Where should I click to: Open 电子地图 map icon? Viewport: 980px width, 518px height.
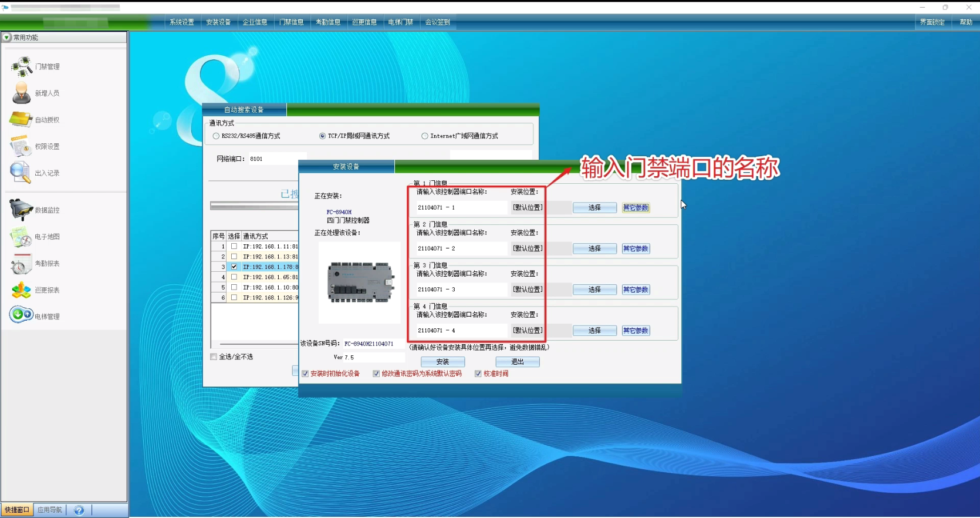21,237
